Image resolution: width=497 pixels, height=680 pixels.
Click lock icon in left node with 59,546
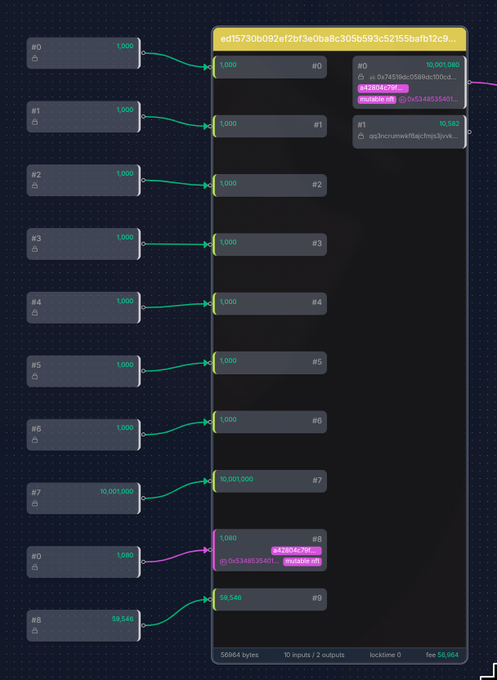(35, 631)
